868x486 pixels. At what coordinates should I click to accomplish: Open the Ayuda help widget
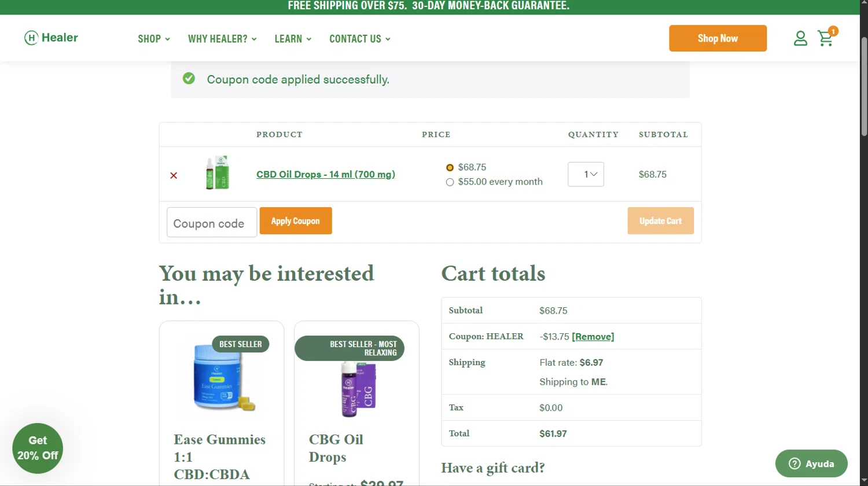click(x=811, y=463)
